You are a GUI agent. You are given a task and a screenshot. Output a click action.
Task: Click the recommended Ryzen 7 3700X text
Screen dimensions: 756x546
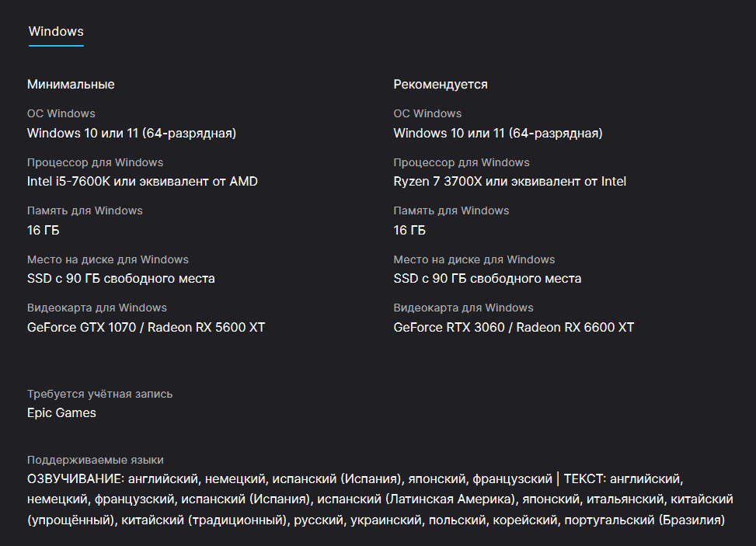[x=510, y=182]
